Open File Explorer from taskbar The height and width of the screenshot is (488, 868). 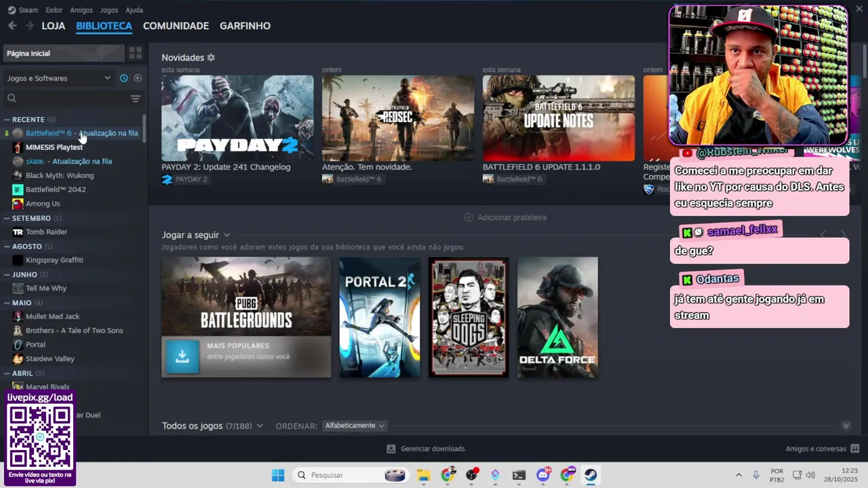(x=424, y=475)
